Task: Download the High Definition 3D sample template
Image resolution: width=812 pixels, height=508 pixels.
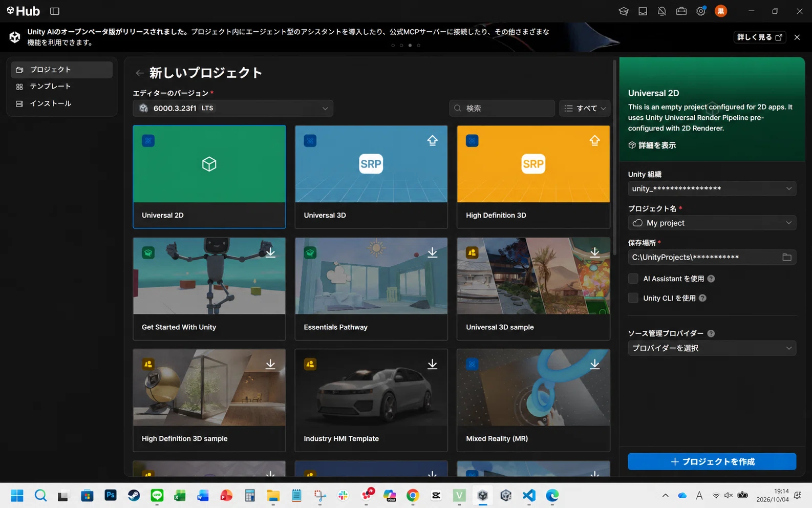Action: tap(270, 364)
